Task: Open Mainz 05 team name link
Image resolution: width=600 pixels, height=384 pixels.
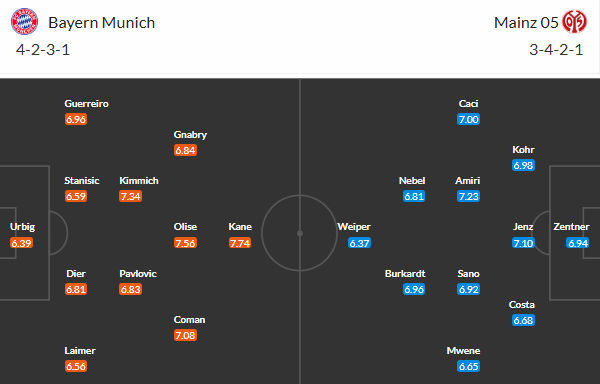Action: (x=526, y=23)
